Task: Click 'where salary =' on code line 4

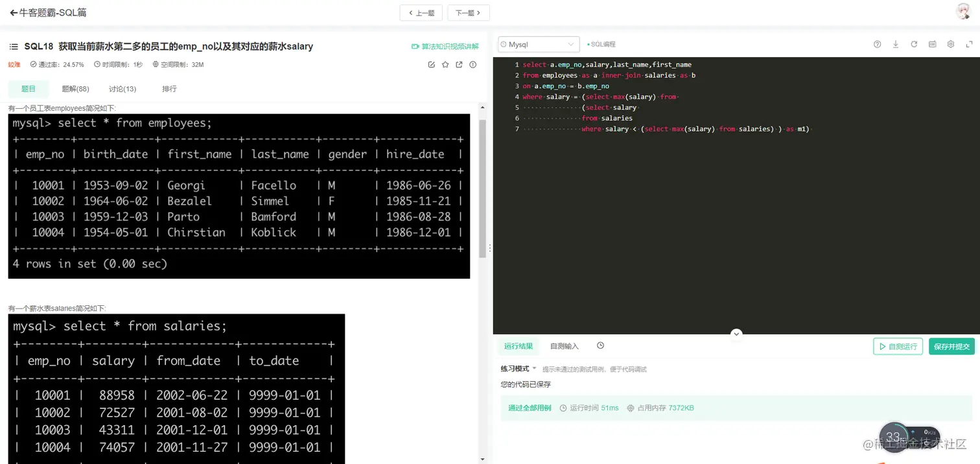Action: (550, 97)
